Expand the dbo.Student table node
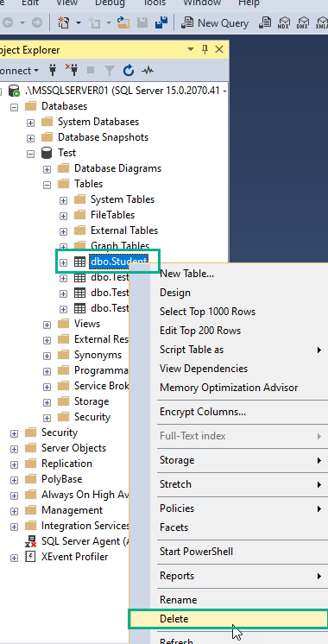The image size is (328, 644). point(63,262)
